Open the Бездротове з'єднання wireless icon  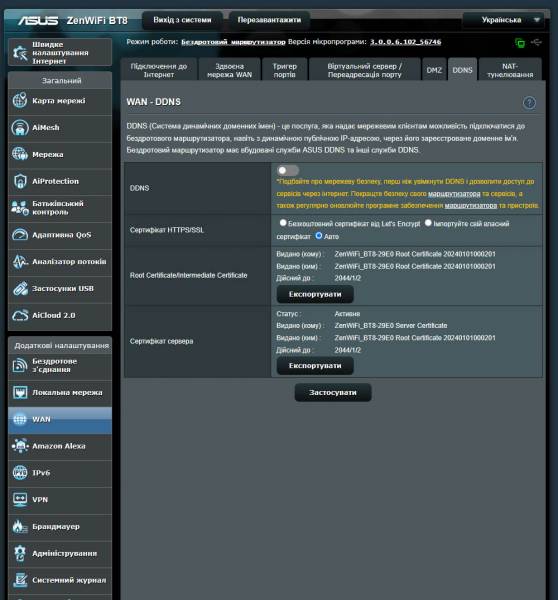pyautogui.click(x=20, y=365)
